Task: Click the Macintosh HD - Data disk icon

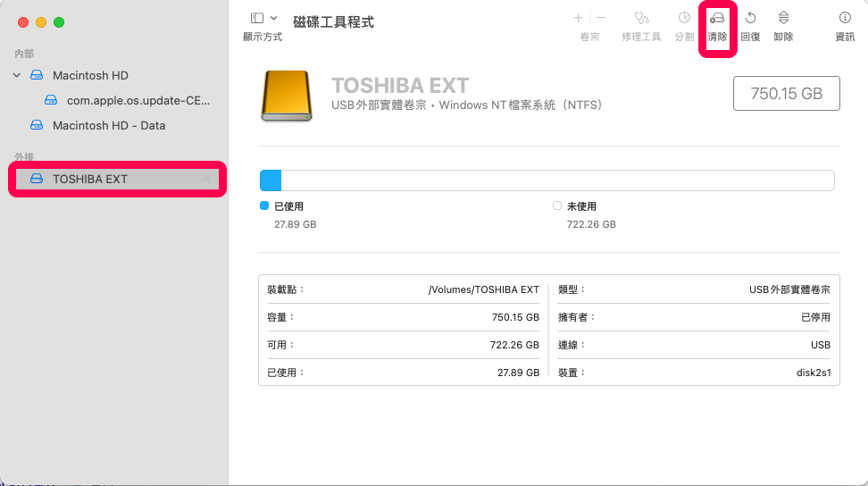Action: (x=37, y=124)
